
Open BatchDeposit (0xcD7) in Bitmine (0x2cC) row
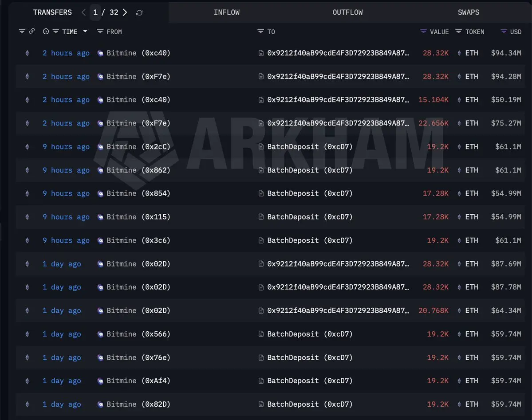tap(310, 146)
